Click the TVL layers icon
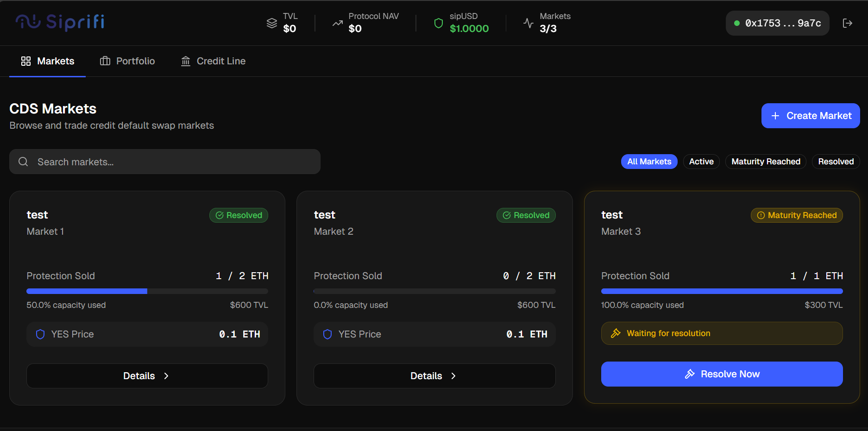 (272, 23)
